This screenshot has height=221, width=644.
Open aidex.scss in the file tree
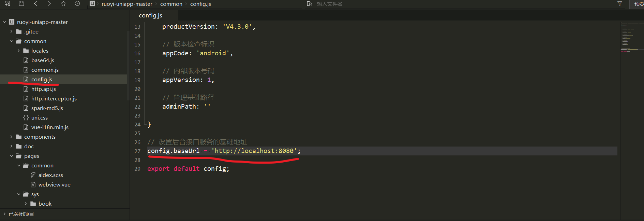50,175
